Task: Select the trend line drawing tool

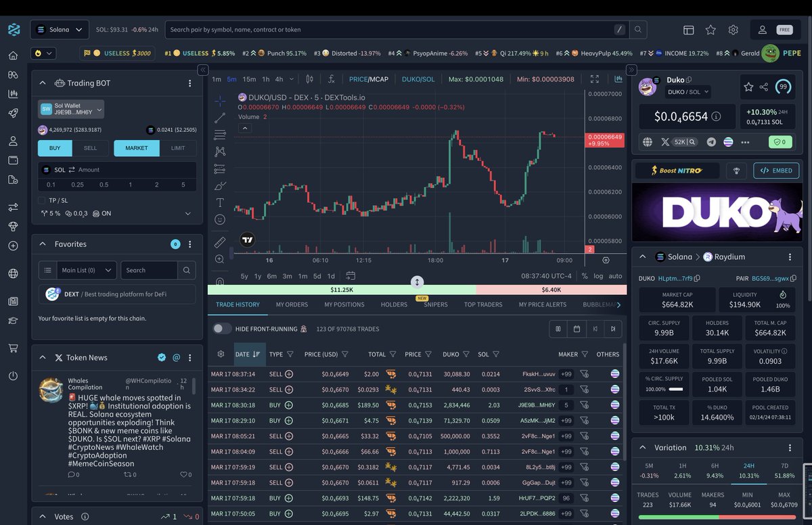Action: pos(220,118)
